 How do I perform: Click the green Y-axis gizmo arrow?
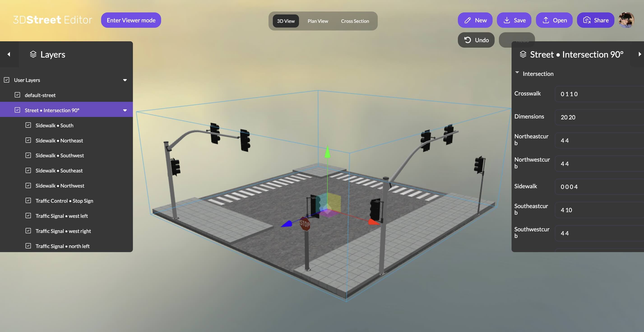327,152
